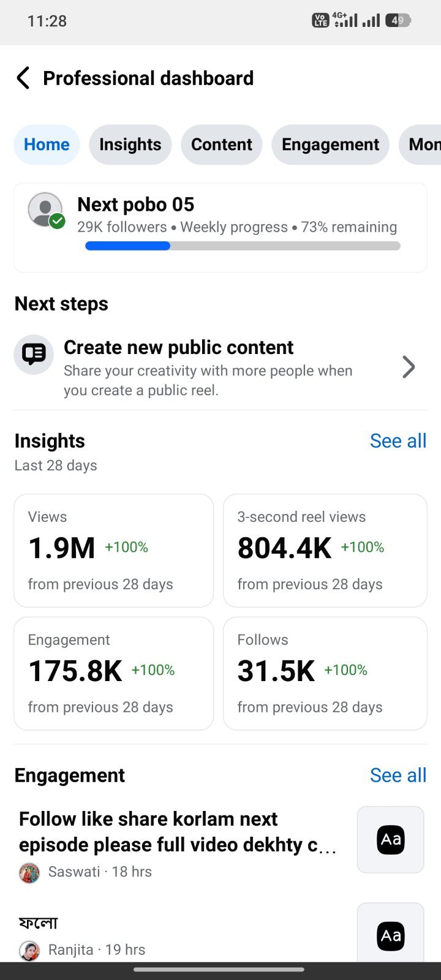Tap Saswati's small profile picture
The image size is (441, 980).
[x=29, y=872]
